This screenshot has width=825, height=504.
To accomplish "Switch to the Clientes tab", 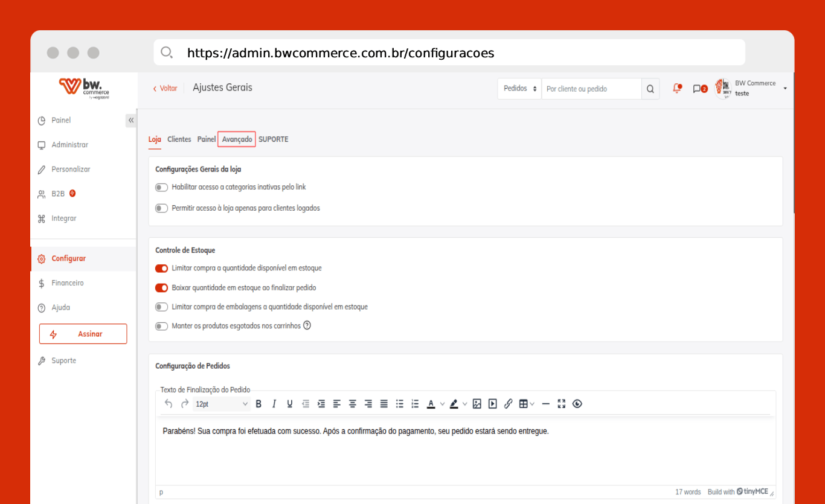I will coord(179,139).
